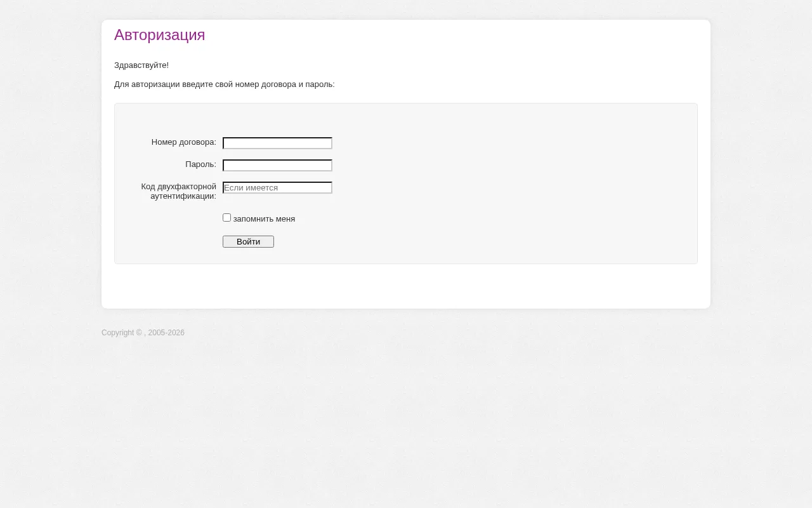Screen dimensions: 812x508
Task: Click the Авторизация heading
Action: tap(160, 35)
